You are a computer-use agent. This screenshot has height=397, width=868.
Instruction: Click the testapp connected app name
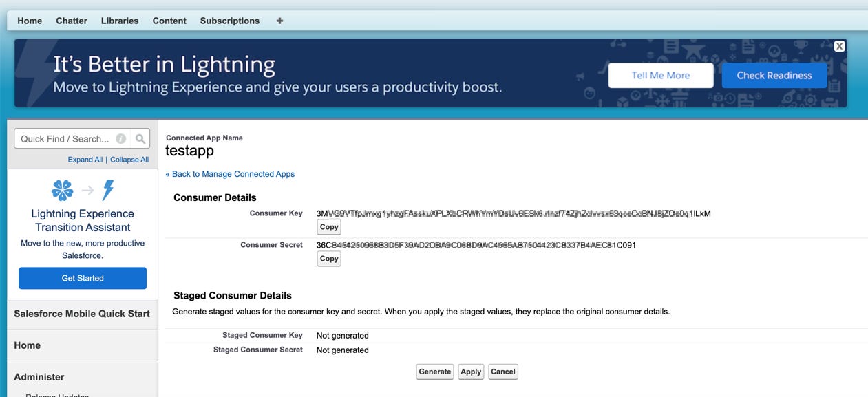pyautogui.click(x=190, y=151)
